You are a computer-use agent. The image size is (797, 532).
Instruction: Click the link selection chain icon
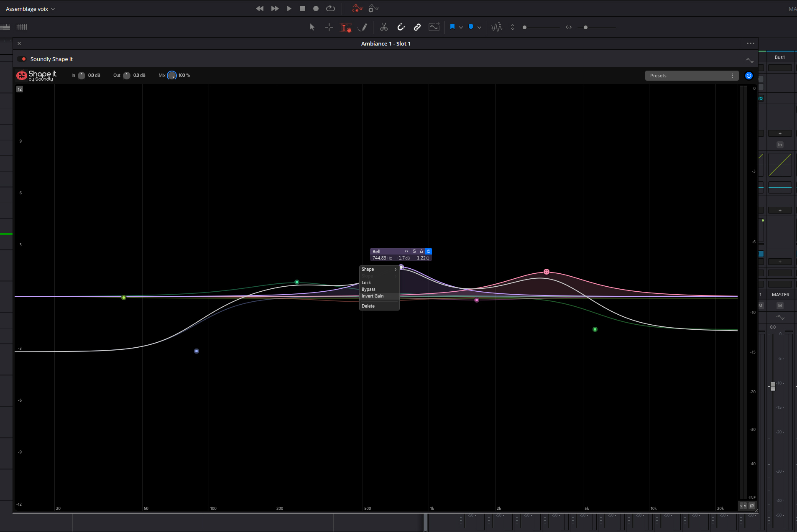pos(417,27)
